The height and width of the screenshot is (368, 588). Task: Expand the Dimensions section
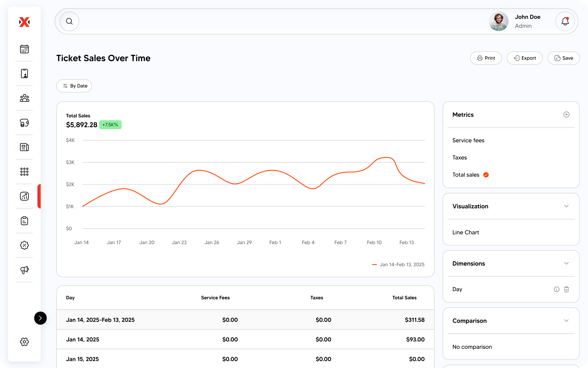click(x=567, y=263)
